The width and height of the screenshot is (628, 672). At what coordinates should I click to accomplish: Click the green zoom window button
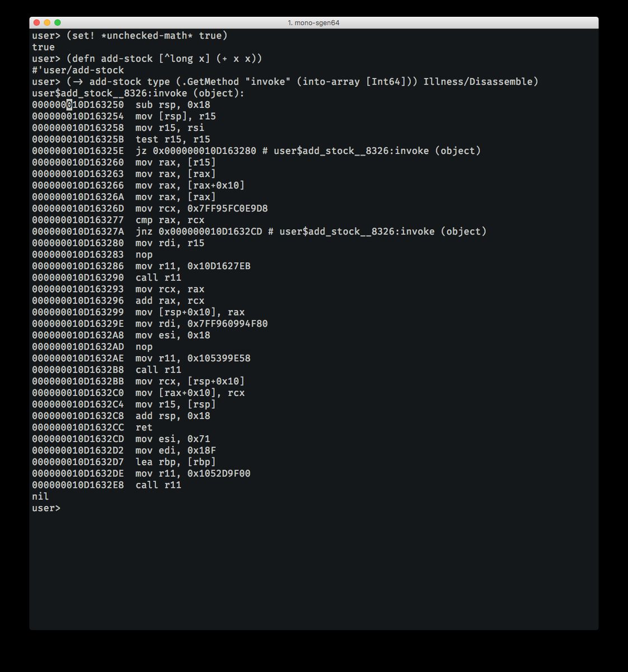click(x=57, y=23)
